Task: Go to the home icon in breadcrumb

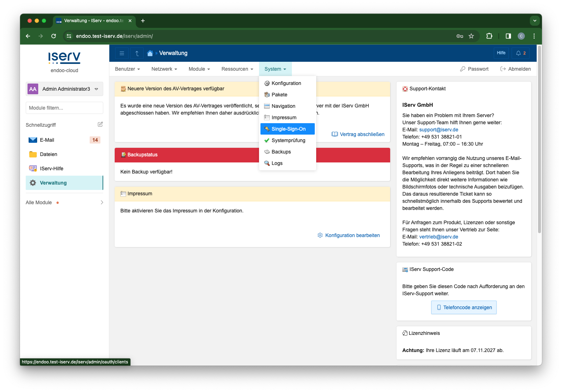Action: [x=150, y=53]
